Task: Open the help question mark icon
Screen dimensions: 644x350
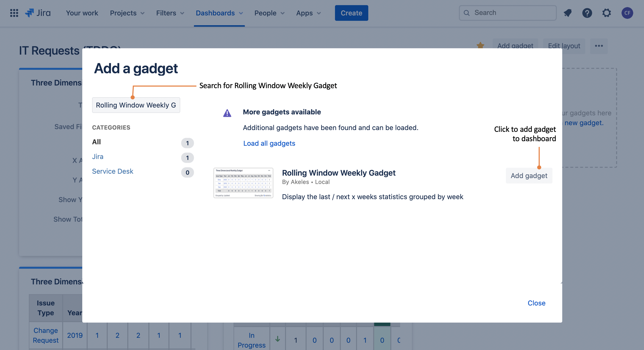Action: click(587, 13)
